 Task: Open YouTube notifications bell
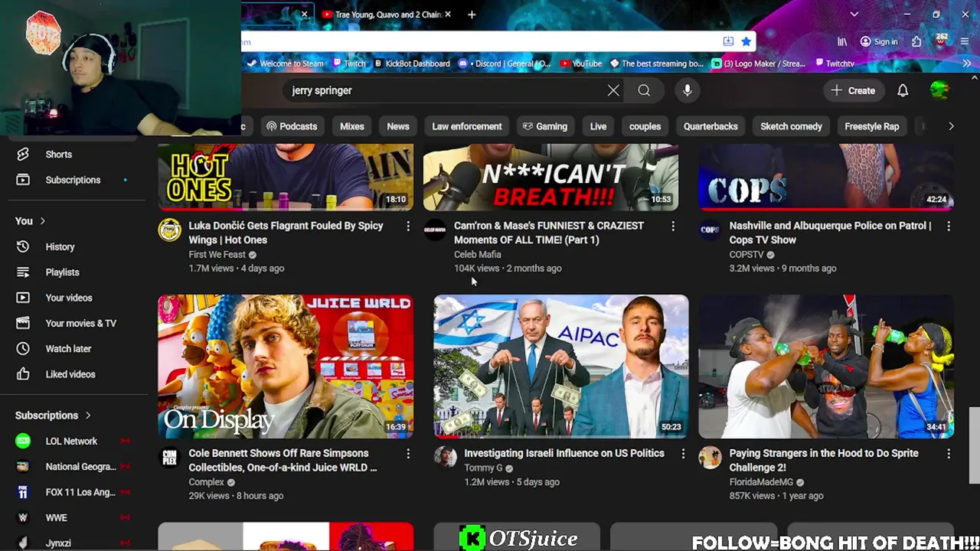tap(903, 90)
